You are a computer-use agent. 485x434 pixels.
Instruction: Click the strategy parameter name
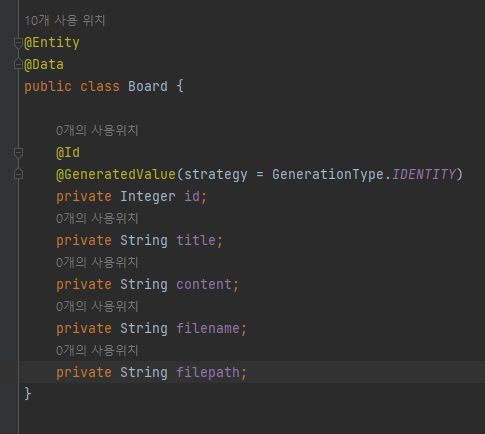click(x=216, y=174)
